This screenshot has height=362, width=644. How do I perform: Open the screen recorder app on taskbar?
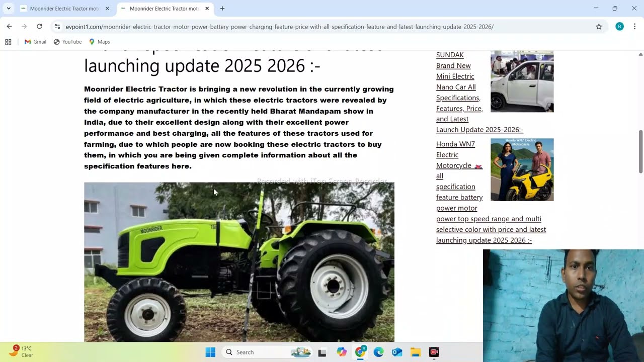pos(434,352)
